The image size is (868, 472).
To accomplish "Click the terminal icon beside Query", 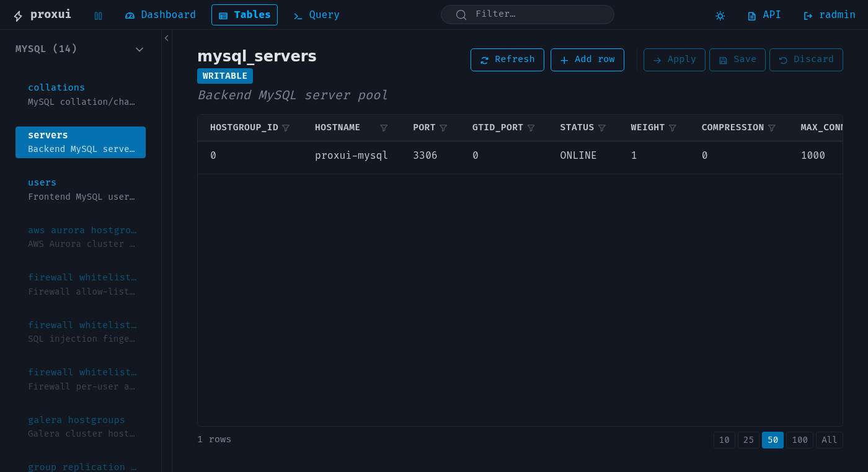I will 296,15.
